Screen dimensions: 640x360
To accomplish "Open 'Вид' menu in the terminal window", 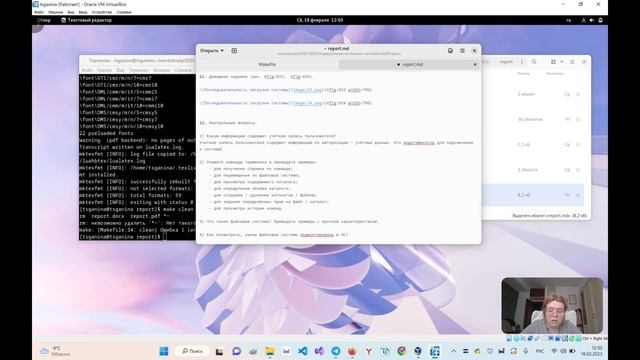I will [x=120, y=70].
